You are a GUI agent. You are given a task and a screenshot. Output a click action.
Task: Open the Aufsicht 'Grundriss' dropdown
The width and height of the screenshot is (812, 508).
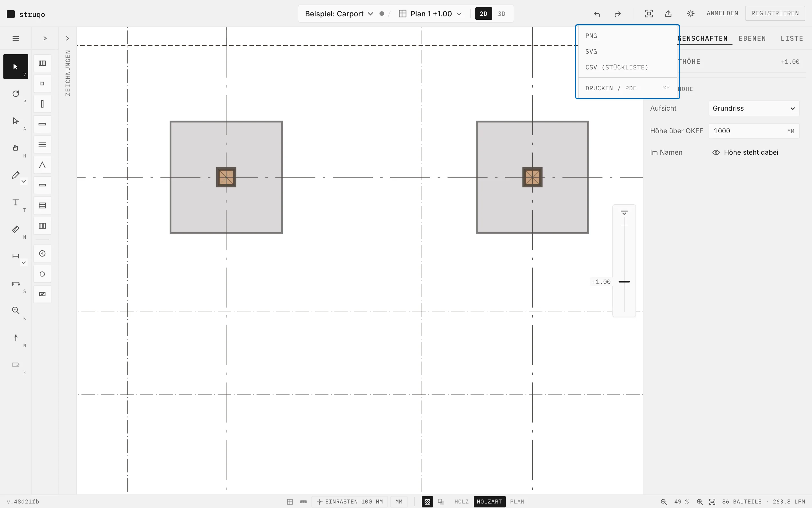pos(754,109)
